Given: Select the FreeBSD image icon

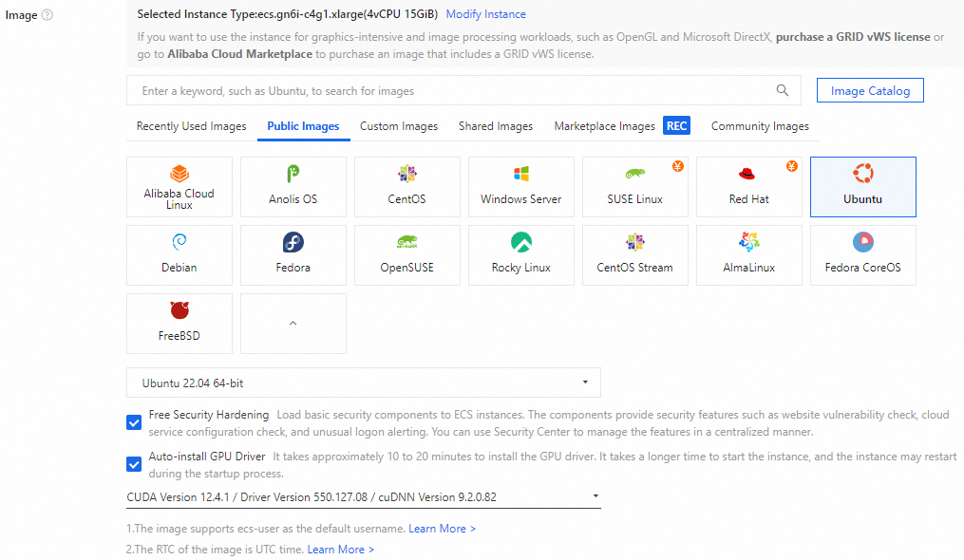Looking at the screenshot, I should tap(179, 310).
